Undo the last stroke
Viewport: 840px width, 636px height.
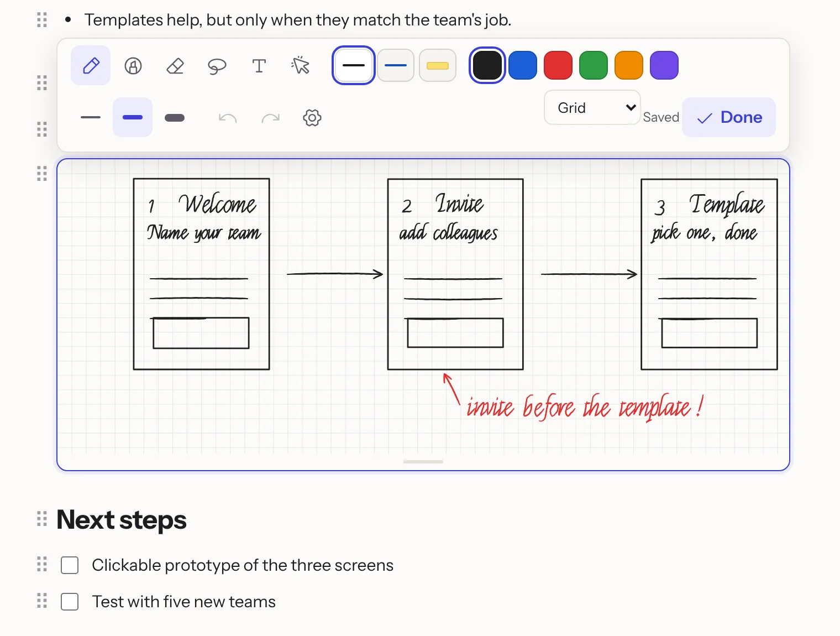point(228,118)
